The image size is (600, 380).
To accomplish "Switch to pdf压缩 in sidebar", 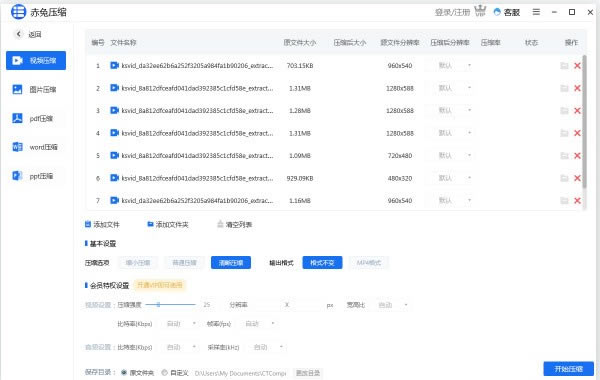I will (x=36, y=119).
